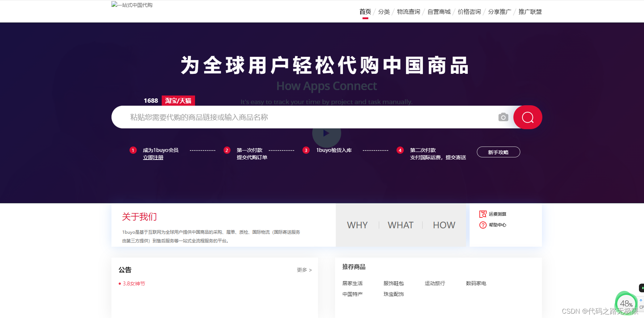
Task: Open 价格咨询 navigation item
Action: click(x=469, y=12)
